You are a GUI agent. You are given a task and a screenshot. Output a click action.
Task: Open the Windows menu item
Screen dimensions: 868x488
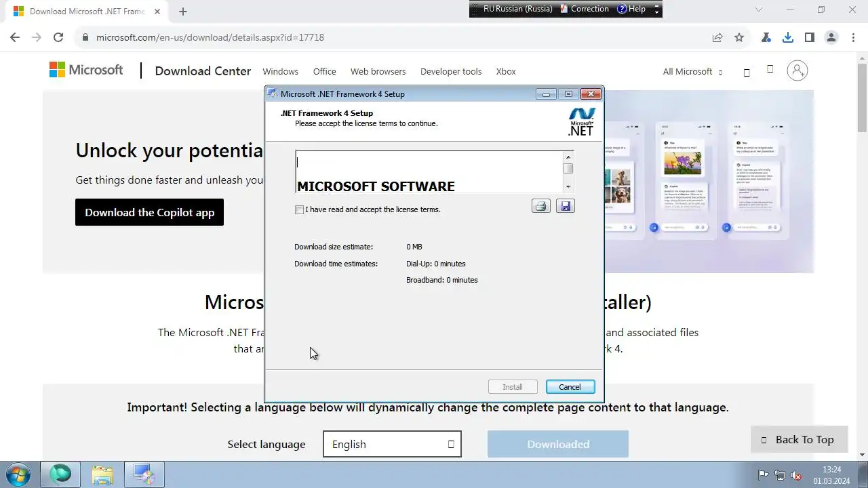point(281,71)
